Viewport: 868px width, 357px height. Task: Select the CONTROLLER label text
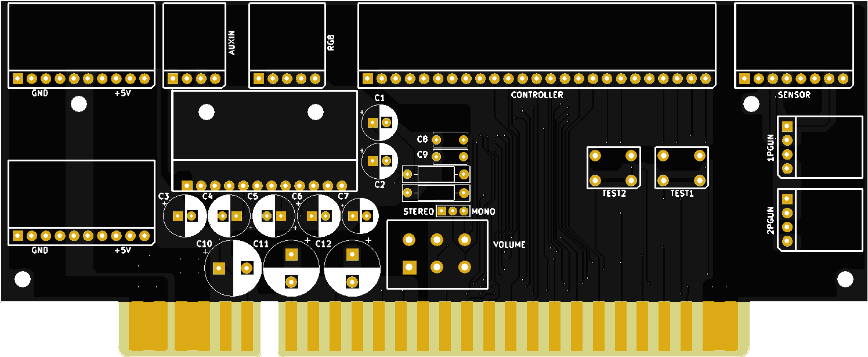pyautogui.click(x=537, y=95)
